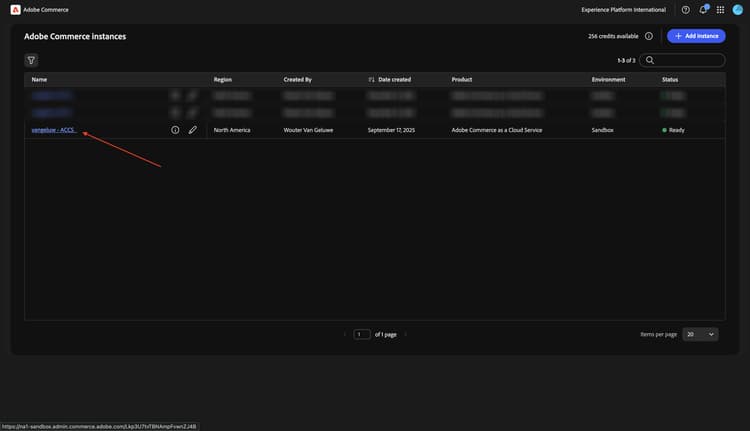Image resolution: width=750 pixels, height=431 pixels.
Task: Open the notifications bell
Action: pyautogui.click(x=703, y=10)
